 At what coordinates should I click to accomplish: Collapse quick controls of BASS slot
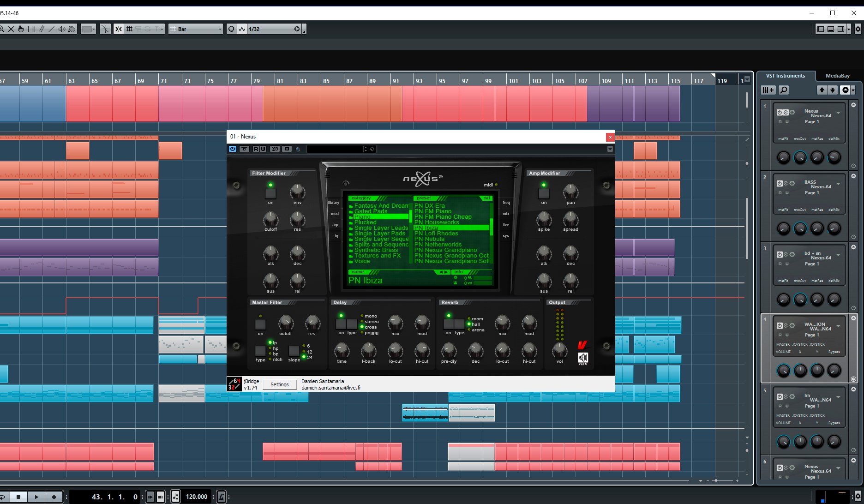click(853, 176)
